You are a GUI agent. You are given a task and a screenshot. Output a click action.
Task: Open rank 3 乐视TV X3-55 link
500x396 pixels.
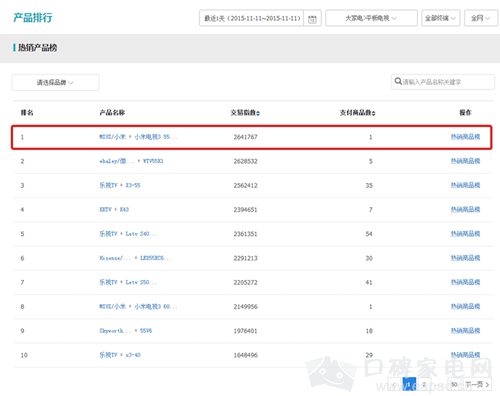[x=120, y=185]
